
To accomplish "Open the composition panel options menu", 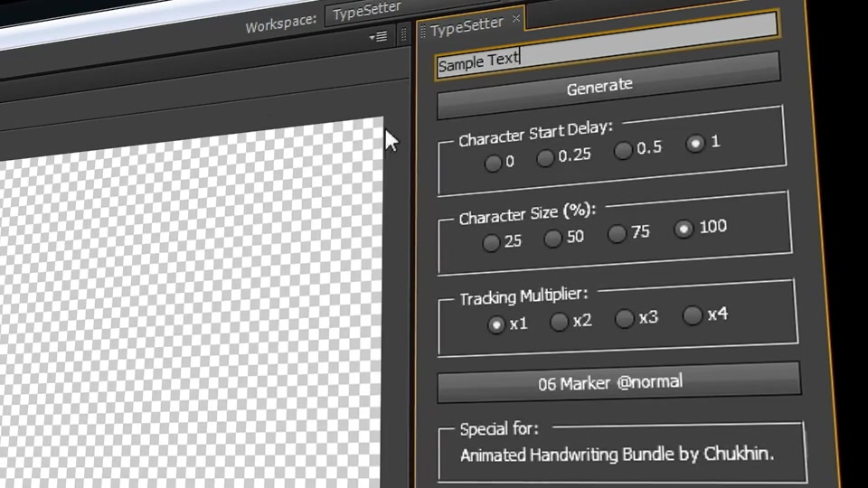I will pyautogui.click(x=379, y=37).
